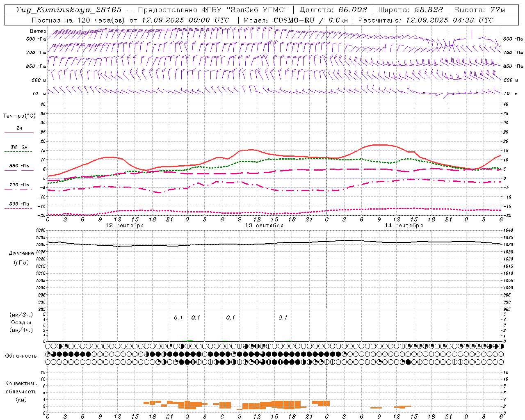Click the black pressure curve in Давление chart
This screenshot has width=525, height=420.
(274, 243)
